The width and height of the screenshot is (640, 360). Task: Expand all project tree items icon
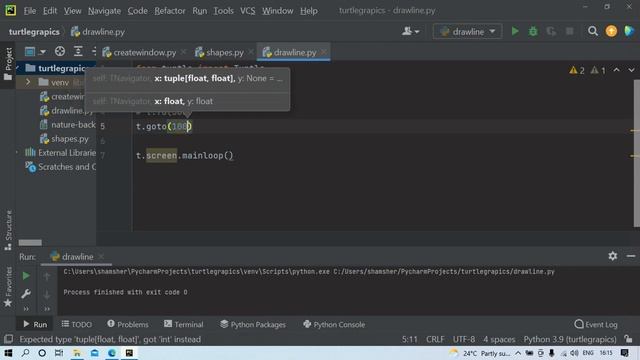click(78, 51)
